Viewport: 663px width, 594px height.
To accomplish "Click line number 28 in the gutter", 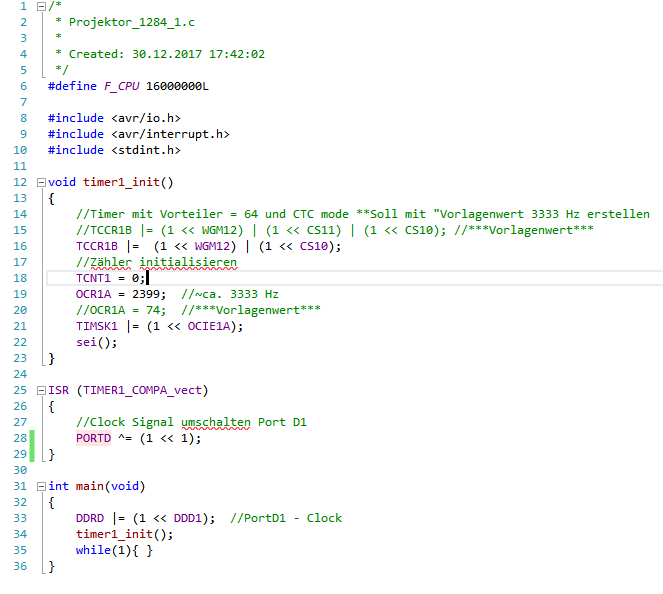I will (20, 438).
